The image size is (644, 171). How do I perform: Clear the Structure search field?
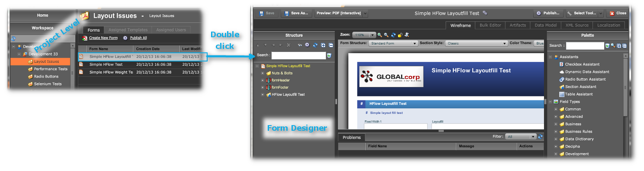pos(329,55)
